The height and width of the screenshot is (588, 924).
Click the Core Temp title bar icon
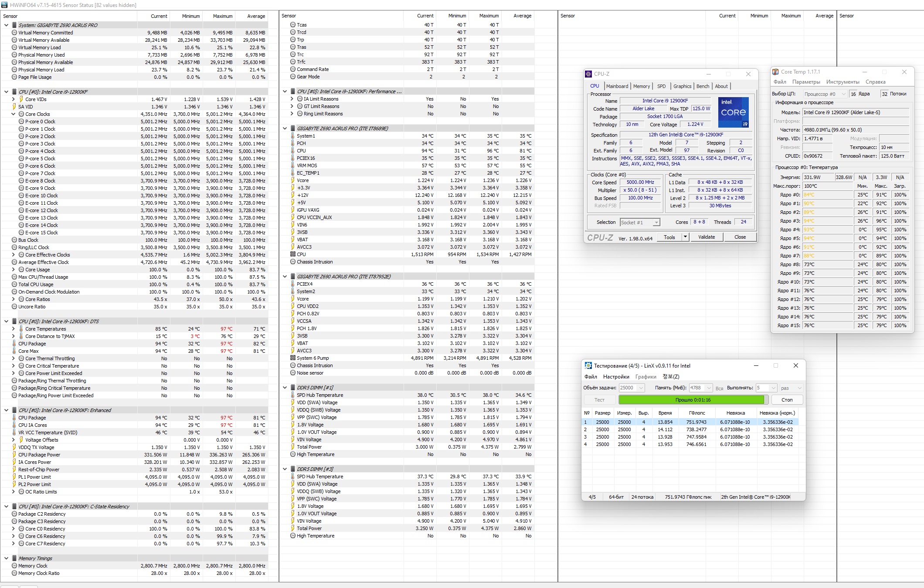(x=775, y=72)
